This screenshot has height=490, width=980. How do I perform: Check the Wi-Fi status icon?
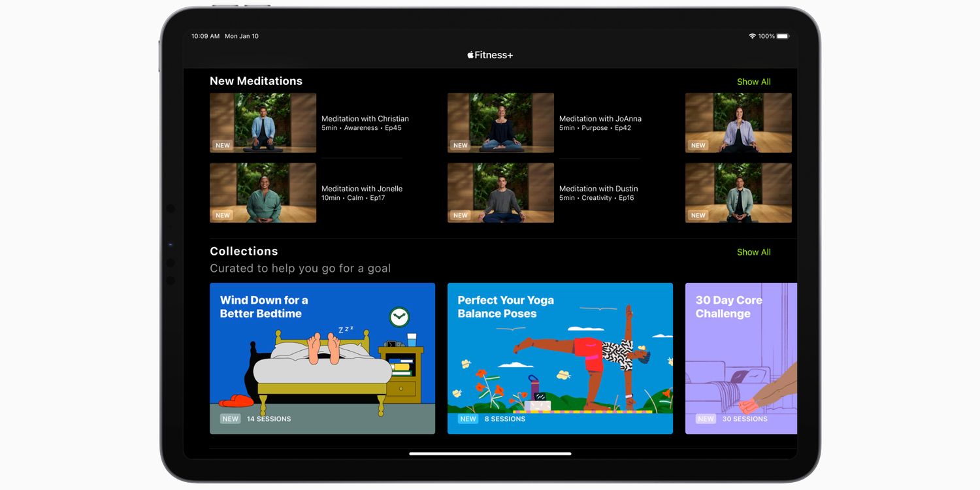pyautogui.click(x=752, y=37)
